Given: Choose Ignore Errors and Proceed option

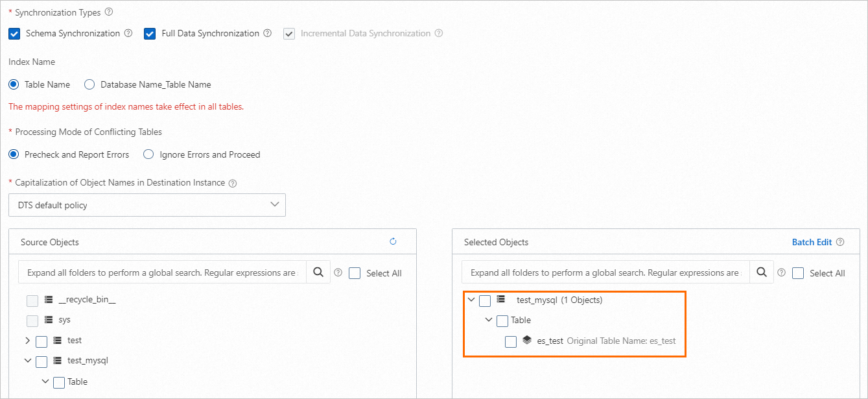Looking at the screenshot, I should (x=148, y=154).
